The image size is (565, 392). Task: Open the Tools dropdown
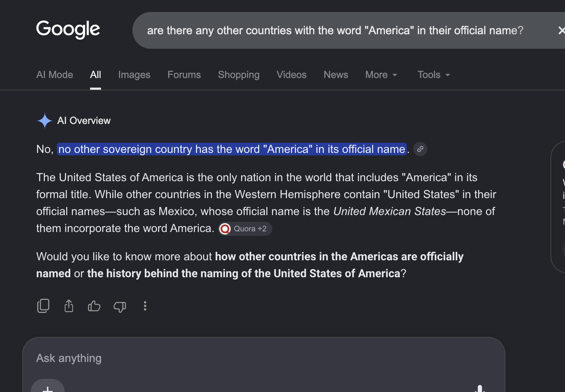[434, 75]
